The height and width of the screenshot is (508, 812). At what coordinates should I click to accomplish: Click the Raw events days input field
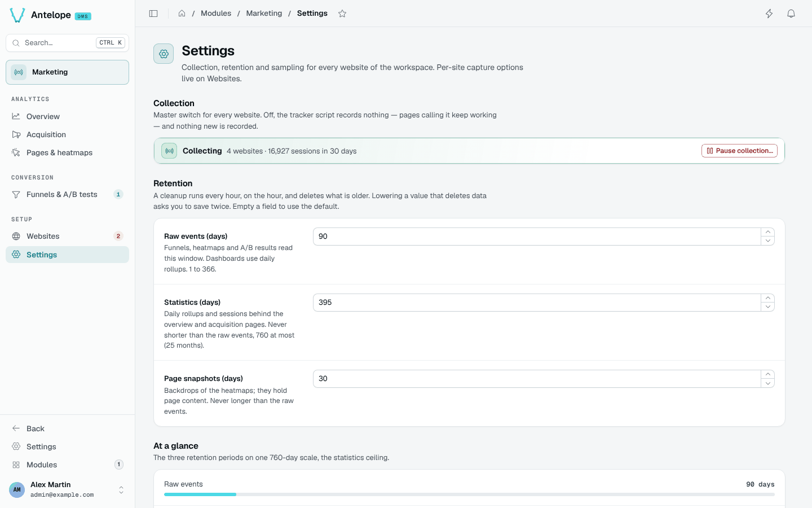pos(537,237)
